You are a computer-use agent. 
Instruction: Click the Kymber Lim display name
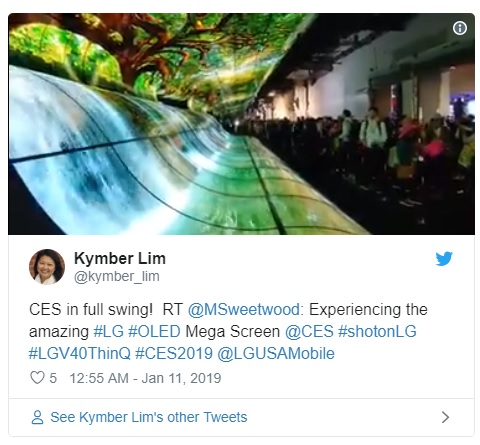[120, 258]
